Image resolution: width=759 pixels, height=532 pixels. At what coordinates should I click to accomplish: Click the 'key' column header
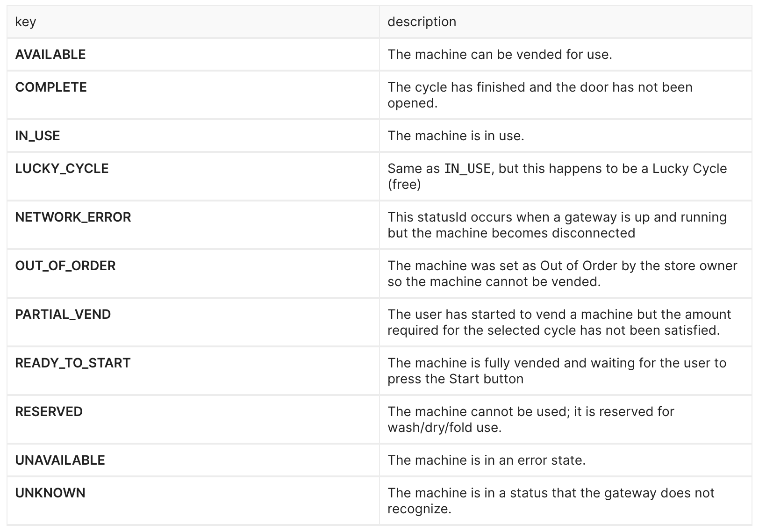pos(26,22)
